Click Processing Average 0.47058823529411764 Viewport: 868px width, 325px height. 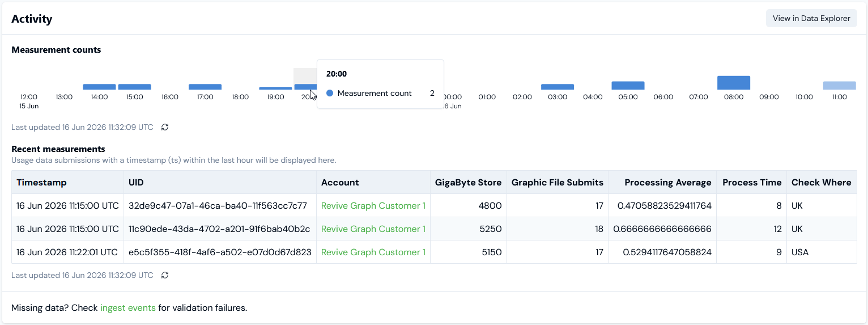(x=664, y=206)
